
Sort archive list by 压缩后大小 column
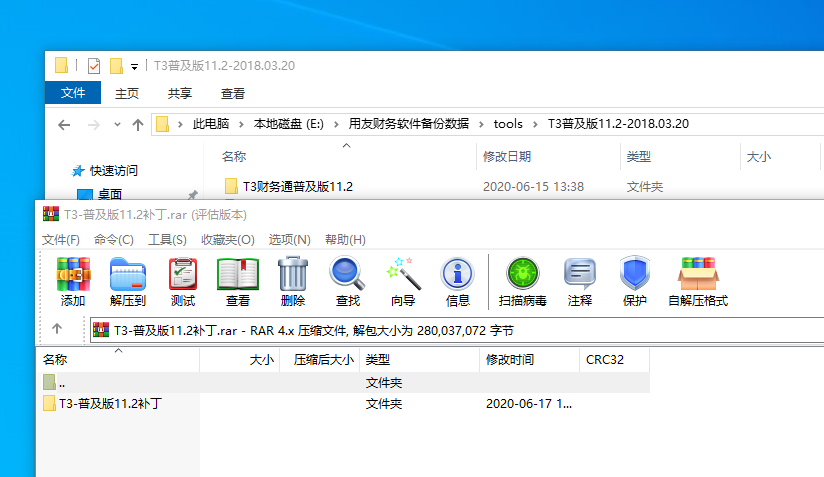click(x=320, y=359)
